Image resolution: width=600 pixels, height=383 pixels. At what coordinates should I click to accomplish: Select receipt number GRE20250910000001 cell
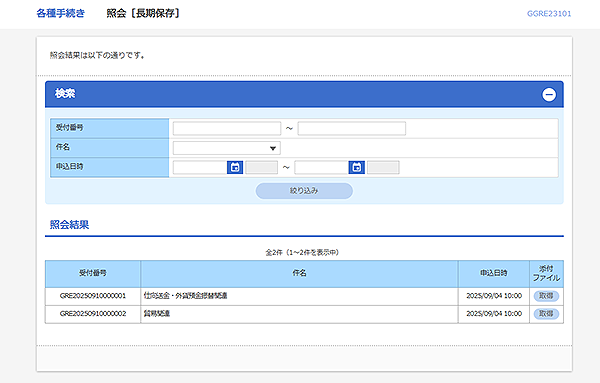[x=93, y=296]
